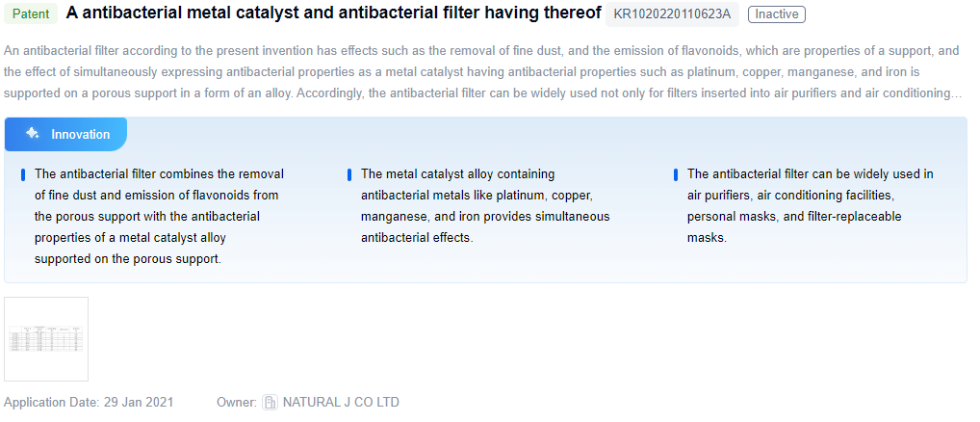The height and width of the screenshot is (422, 980).
Task: Open the antibacterial metal catalyst patent title
Action: [333, 13]
